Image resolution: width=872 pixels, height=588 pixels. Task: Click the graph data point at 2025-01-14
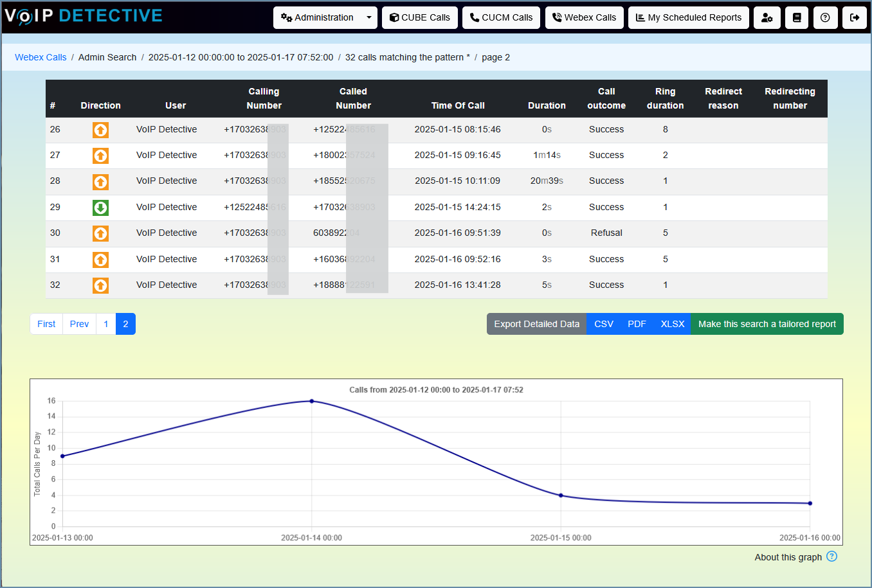(312, 401)
